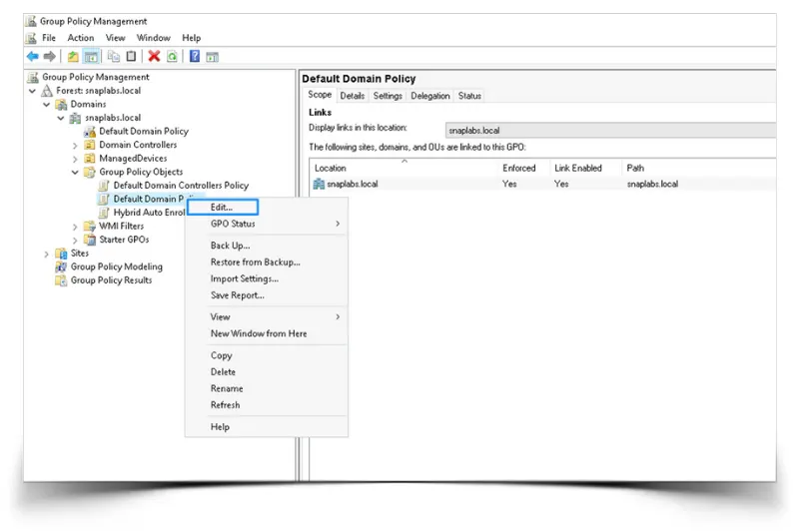Click the Hybrid Auto Enrol GPO icon
The width and height of the screenshot is (799, 532).
[104, 213]
